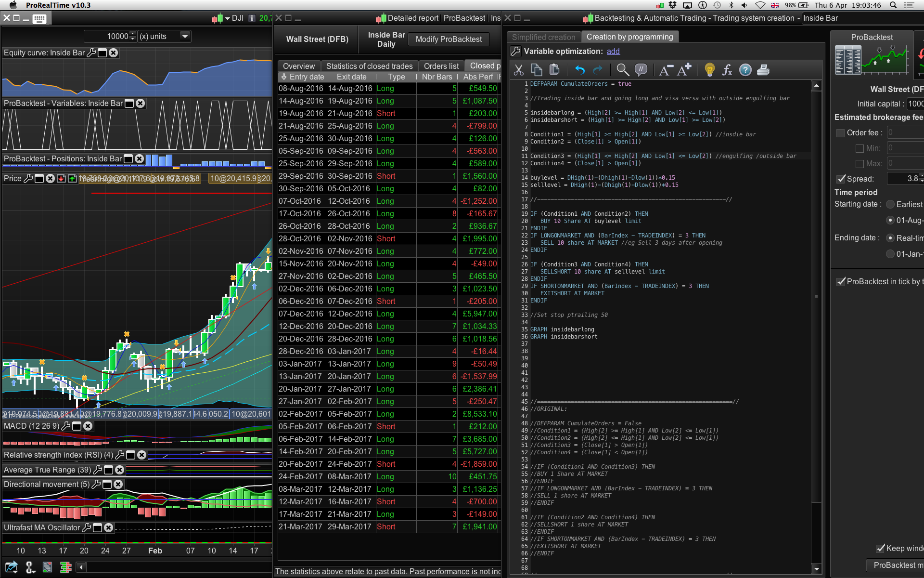Click the yellow light bulb icon
The width and height of the screenshot is (924, 578).
[x=709, y=70]
